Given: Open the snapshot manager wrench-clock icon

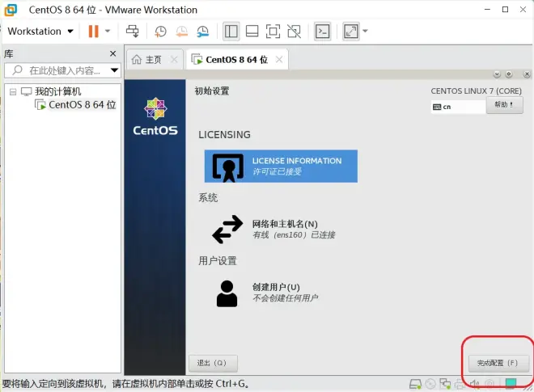Looking at the screenshot, I should tap(203, 32).
